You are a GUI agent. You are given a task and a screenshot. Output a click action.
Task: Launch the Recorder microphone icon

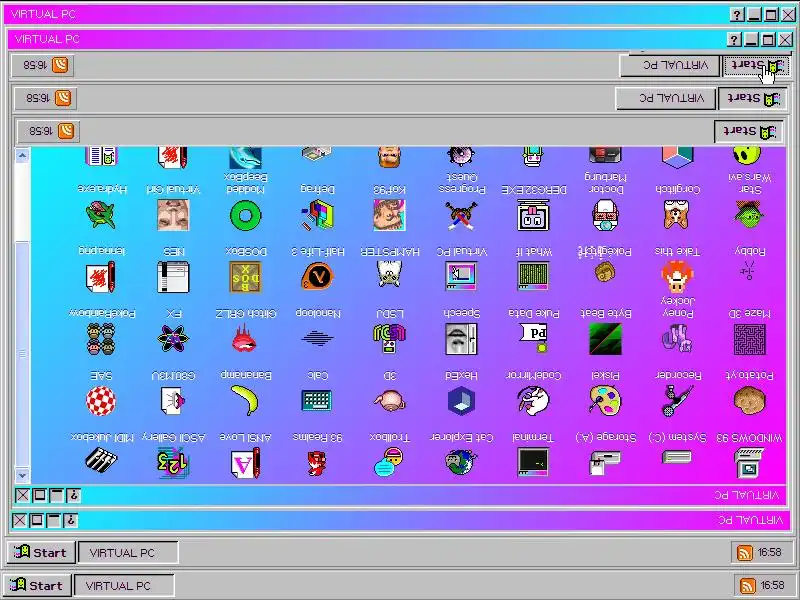coord(677,401)
